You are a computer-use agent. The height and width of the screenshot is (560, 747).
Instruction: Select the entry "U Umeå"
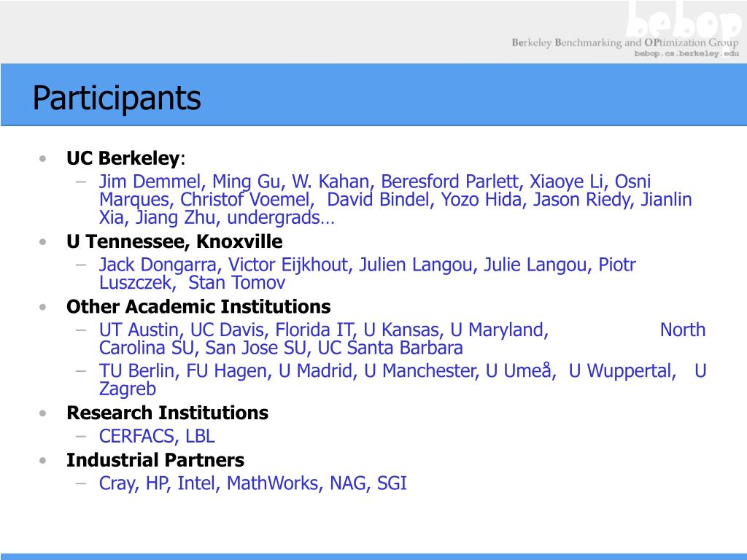click(x=519, y=371)
